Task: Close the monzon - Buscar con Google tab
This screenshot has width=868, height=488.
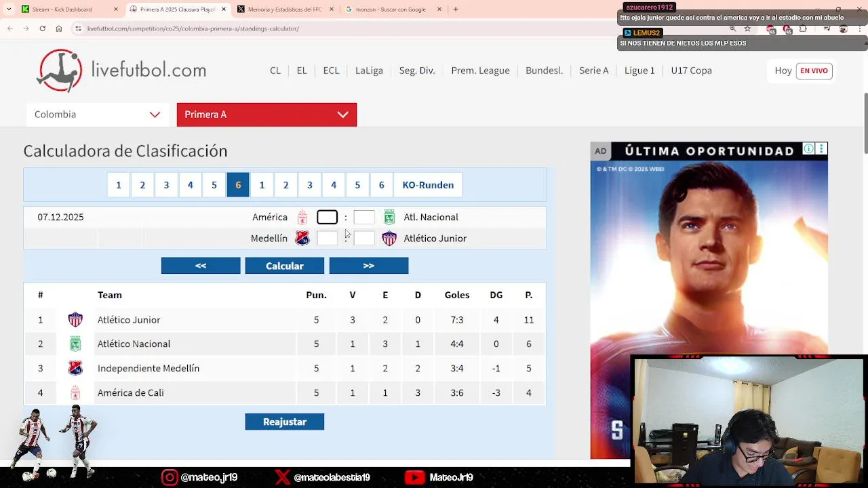Action: pos(439,9)
